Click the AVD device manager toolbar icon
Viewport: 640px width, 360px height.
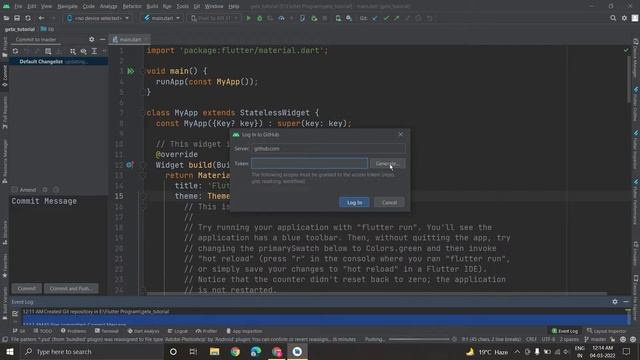pos(338,18)
